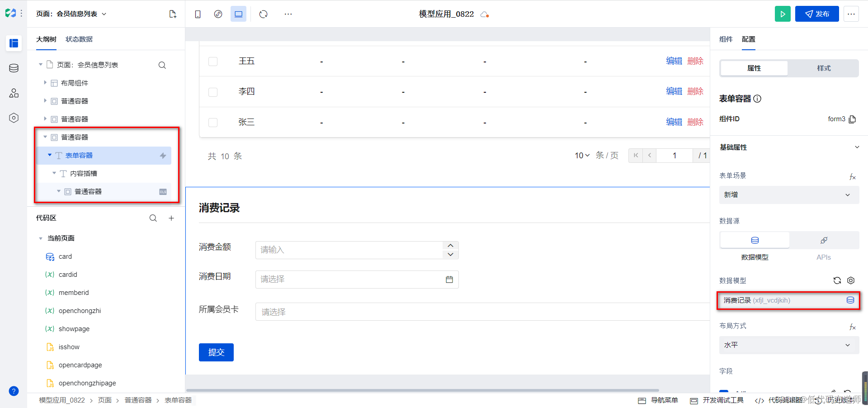Change the 10 条/页 page size dropdown
The height and width of the screenshot is (408, 868).
point(582,156)
